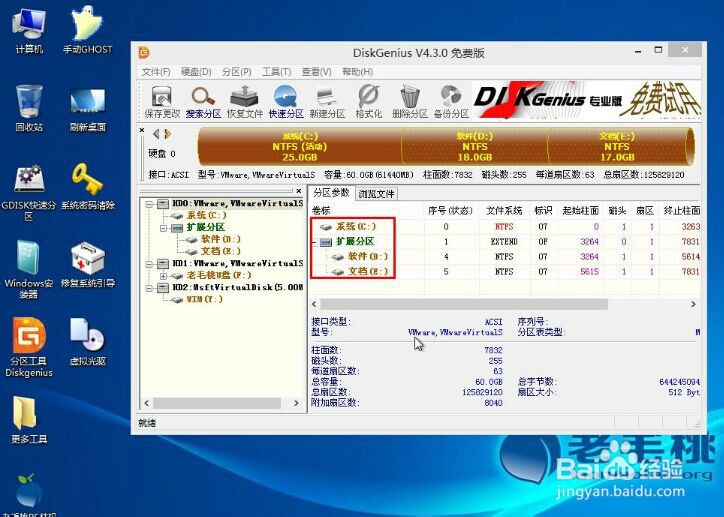Screen dimensions: 724x517
Task: Select 文档(E:) in the left tree
Action: 220,251
